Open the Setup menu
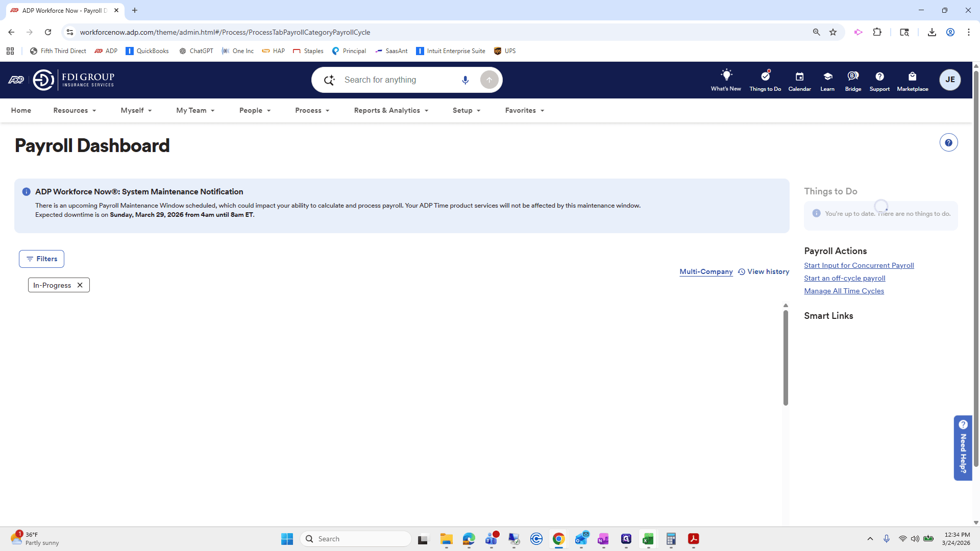 pos(467,110)
